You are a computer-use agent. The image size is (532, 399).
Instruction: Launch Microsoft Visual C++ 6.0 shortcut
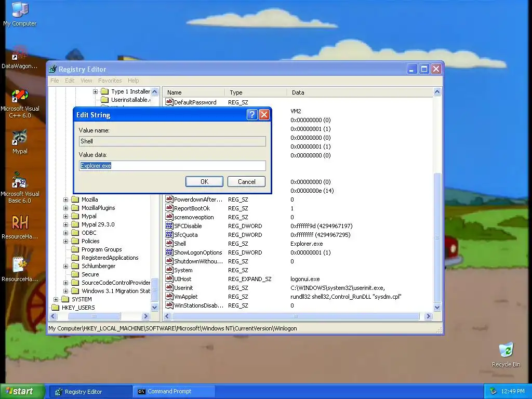click(20, 103)
